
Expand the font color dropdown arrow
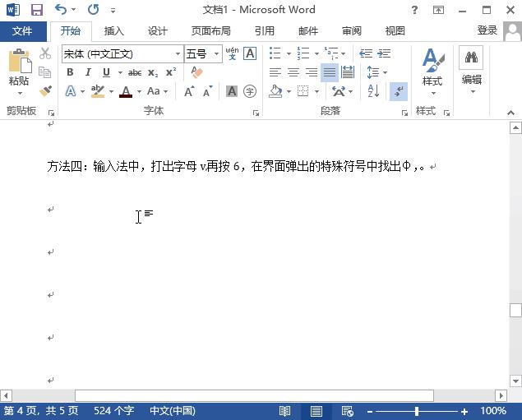140,91
